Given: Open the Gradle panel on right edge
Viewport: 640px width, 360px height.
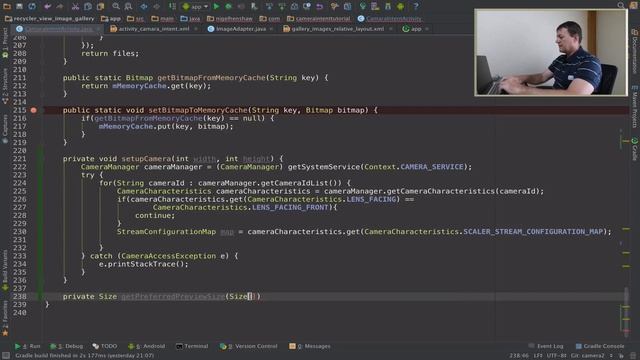Looking at the screenshot, I should (x=635, y=149).
